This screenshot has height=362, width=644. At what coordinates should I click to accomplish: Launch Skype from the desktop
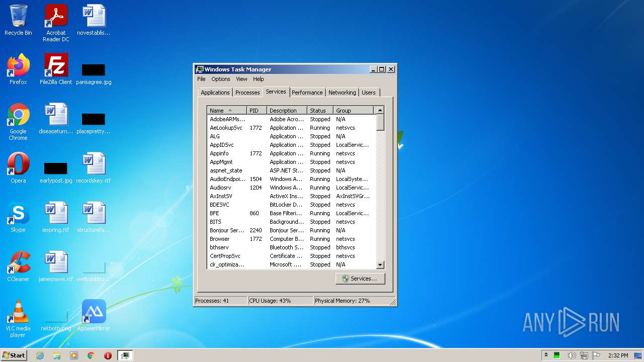click(x=18, y=217)
